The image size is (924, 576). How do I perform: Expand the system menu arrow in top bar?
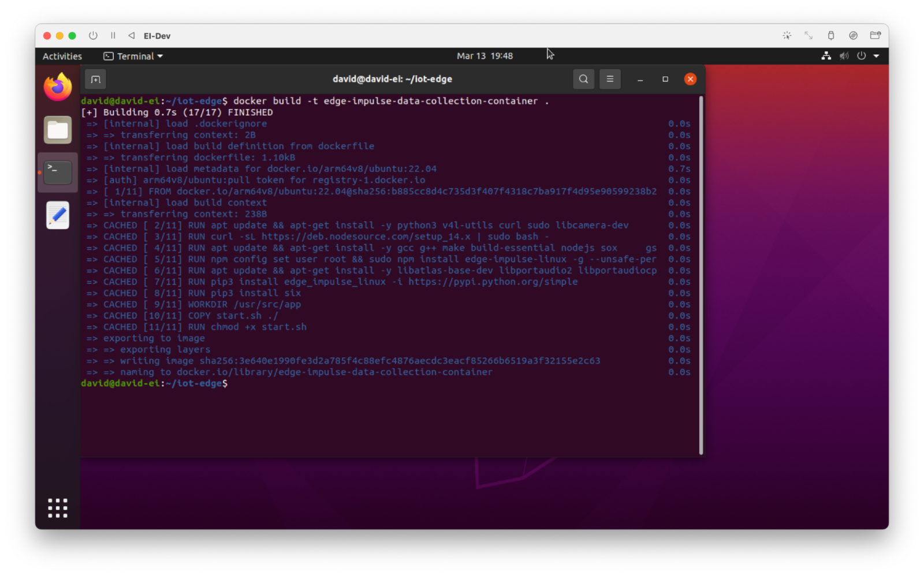tap(876, 56)
